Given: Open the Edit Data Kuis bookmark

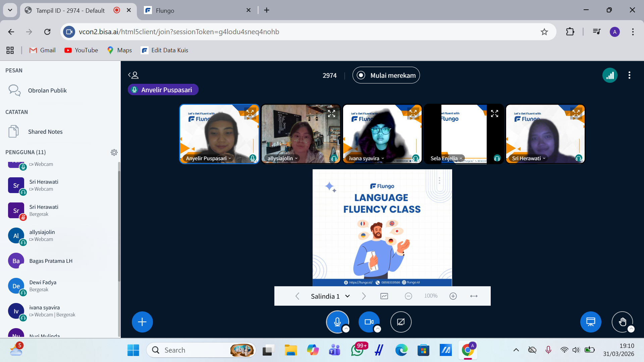Looking at the screenshot, I should tap(165, 50).
